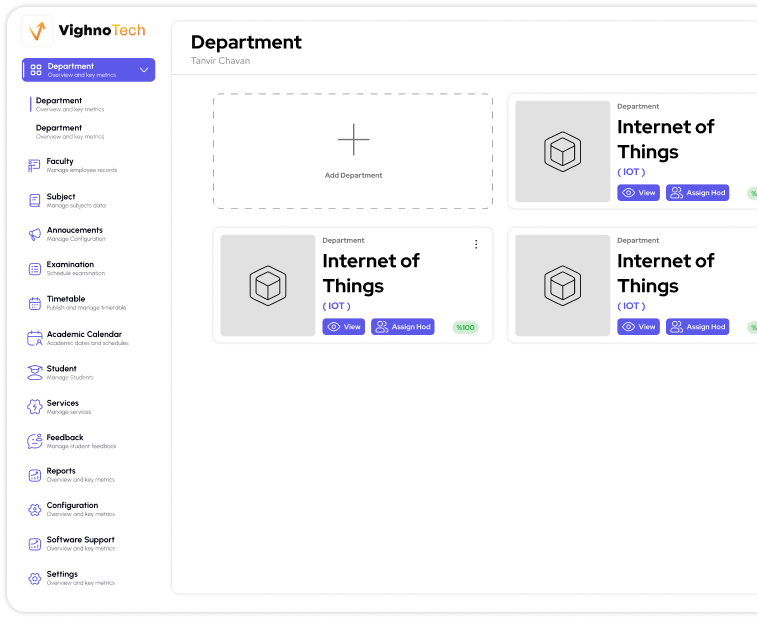Viewport: 757px width, 619px height.
Task: Click the grid icon in the highlighted Department menu
Action: click(36, 70)
